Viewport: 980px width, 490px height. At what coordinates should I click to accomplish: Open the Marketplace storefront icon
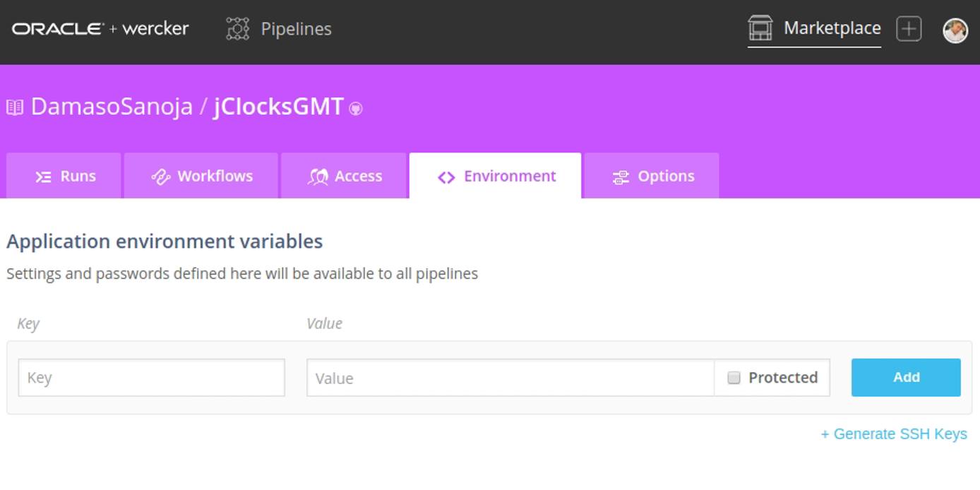759,28
